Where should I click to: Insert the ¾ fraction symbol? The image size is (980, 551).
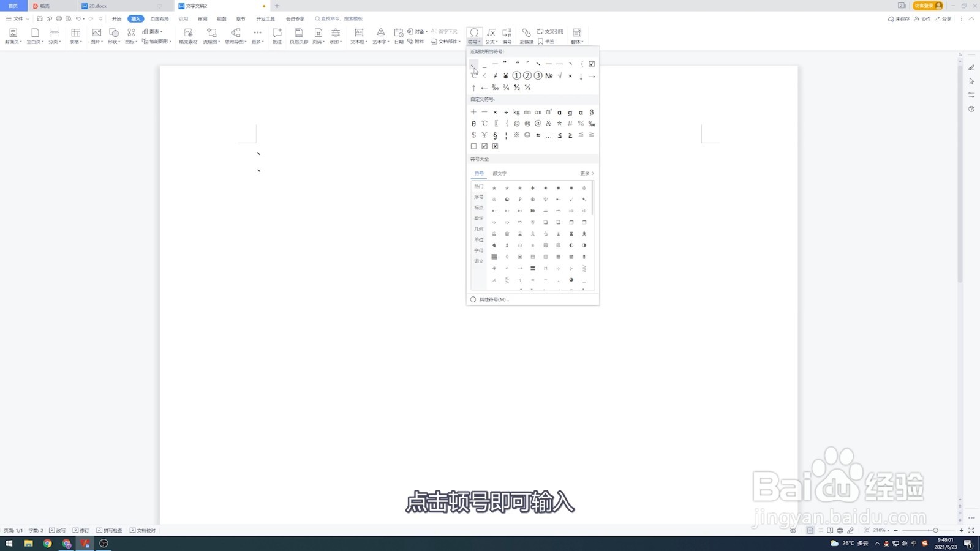click(x=506, y=88)
